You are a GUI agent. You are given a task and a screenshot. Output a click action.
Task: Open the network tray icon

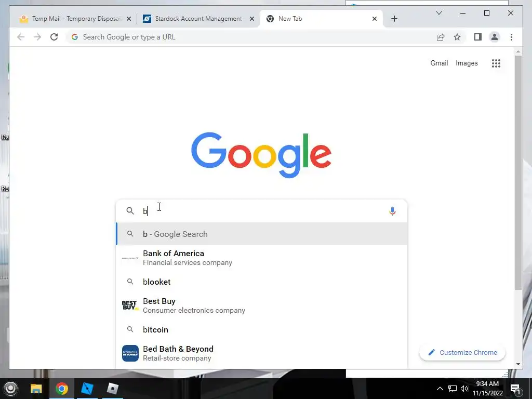[x=453, y=389]
